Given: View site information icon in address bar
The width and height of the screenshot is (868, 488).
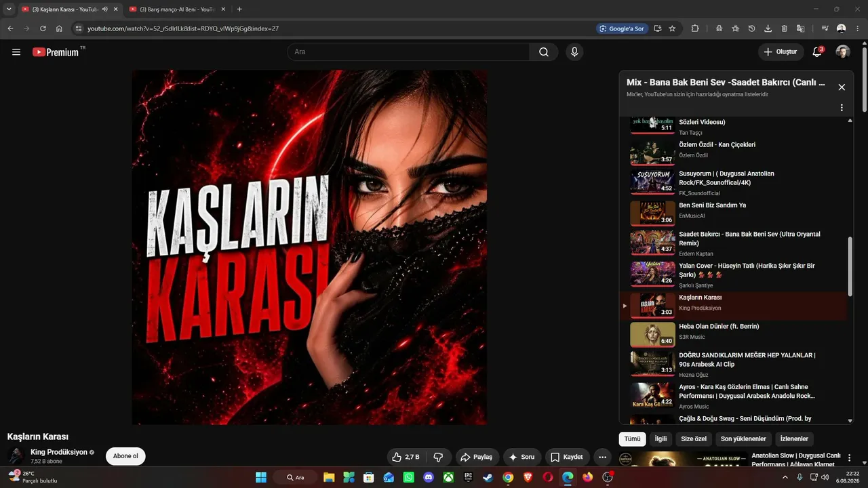Looking at the screenshot, I should pyautogui.click(x=79, y=28).
